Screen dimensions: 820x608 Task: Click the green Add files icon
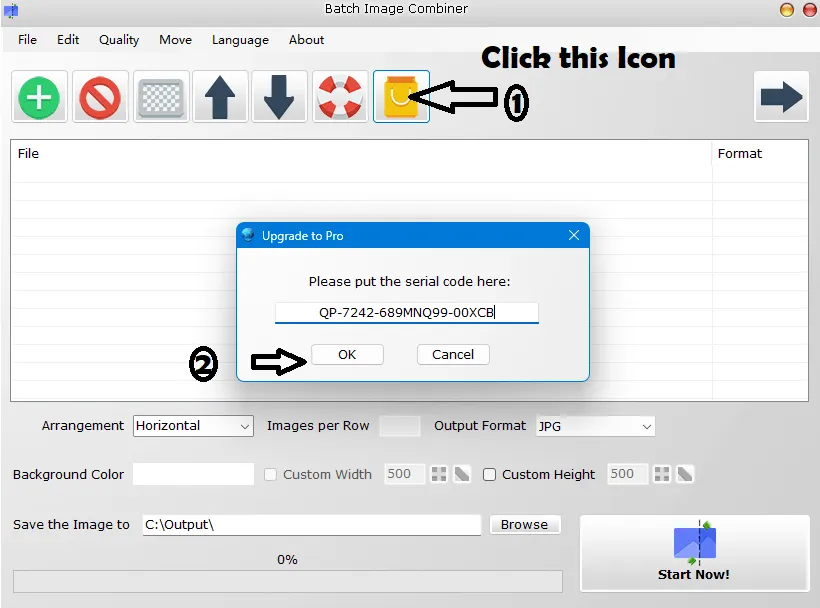(40, 97)
